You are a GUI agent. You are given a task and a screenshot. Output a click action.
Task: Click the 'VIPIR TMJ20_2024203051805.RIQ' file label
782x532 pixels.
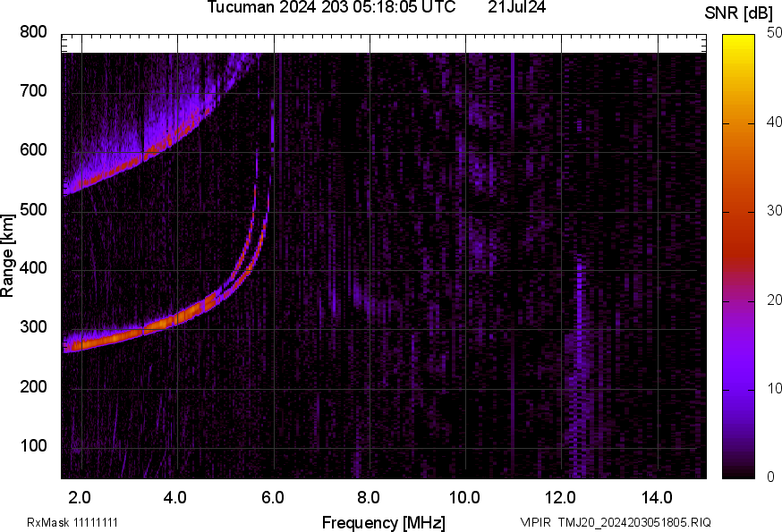pos(616,522)
